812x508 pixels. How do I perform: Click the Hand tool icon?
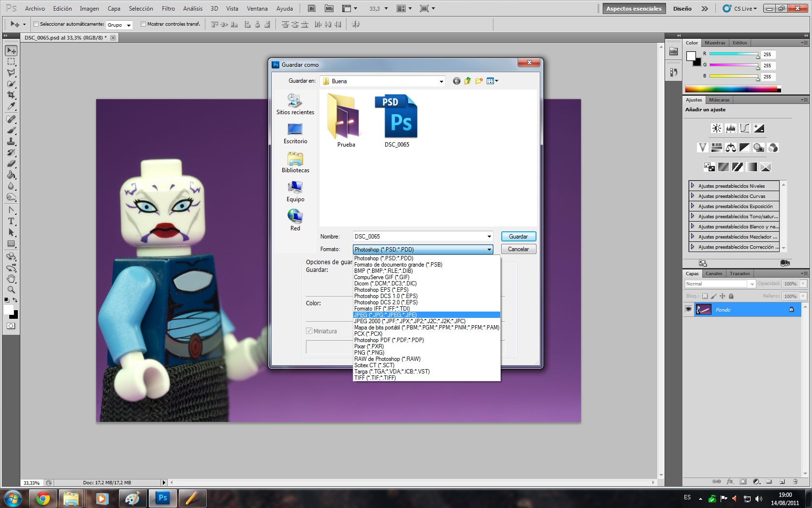(x=11, y=279)
